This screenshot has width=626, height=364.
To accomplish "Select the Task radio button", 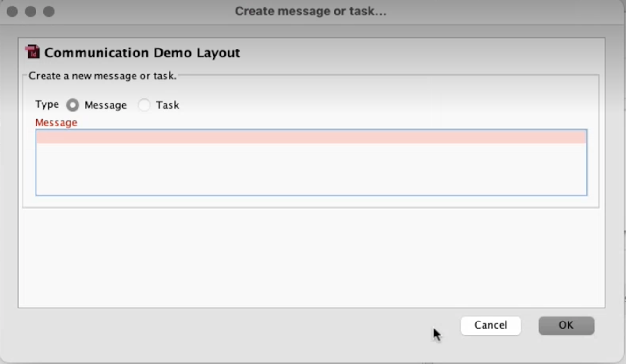I will pyautogui.click(x=144, y=105).
